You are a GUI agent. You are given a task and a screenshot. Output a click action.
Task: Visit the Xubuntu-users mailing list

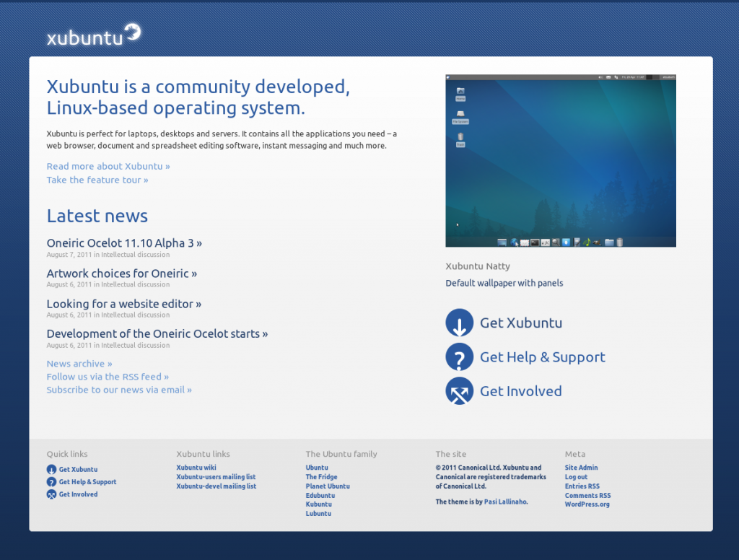tap(216, 477)
